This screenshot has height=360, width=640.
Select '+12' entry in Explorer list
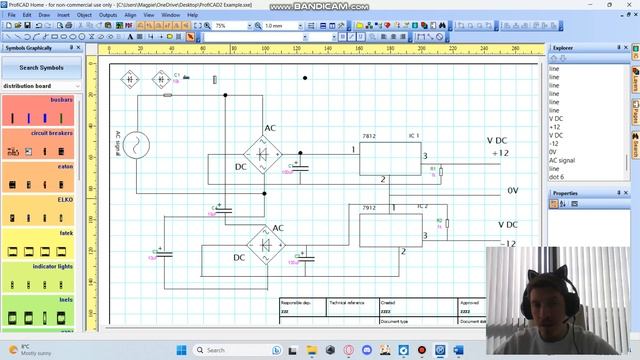[554, 127]
